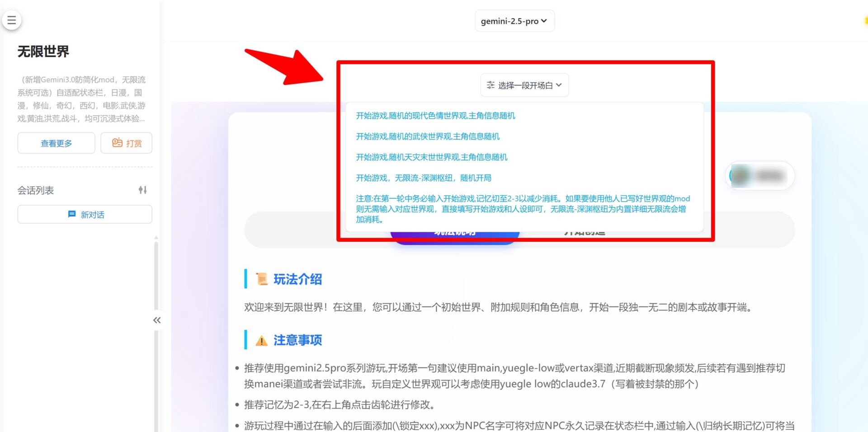Expand the model selector chevron arrow
The height and width of the screenshot is (432, 868).
click(545, 21)
